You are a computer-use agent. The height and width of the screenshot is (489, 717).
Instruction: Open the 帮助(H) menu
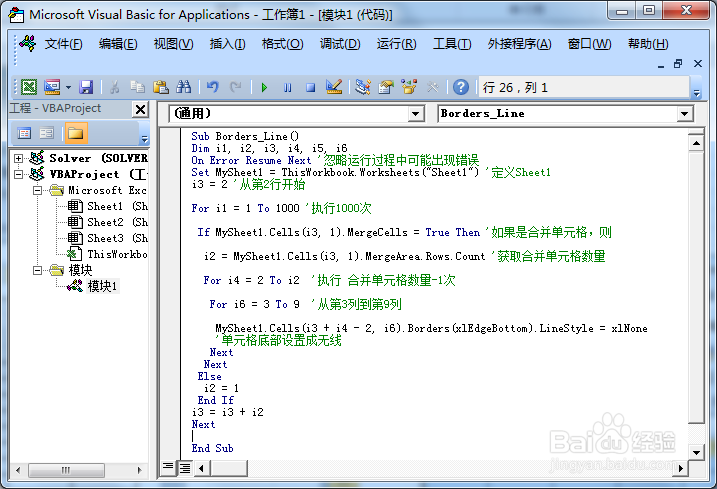(648, 44)
